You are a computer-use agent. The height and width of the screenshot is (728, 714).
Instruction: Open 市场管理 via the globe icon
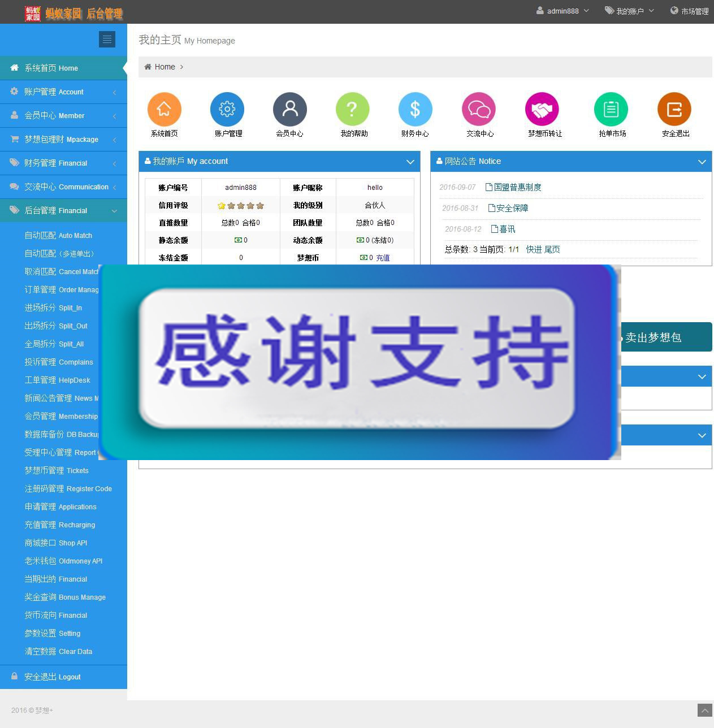[x=689, y=10]
